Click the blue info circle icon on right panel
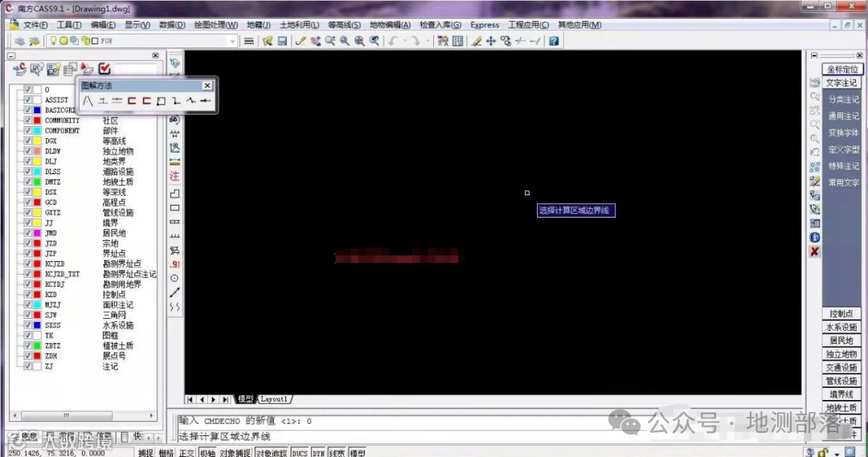The image size is (868, 457). tap(815, 238)
